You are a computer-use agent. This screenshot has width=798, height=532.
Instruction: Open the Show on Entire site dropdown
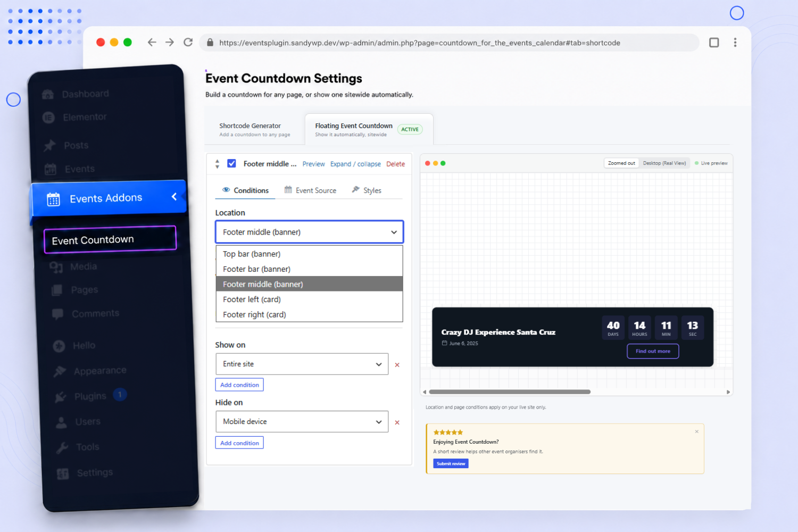point(302,364)
